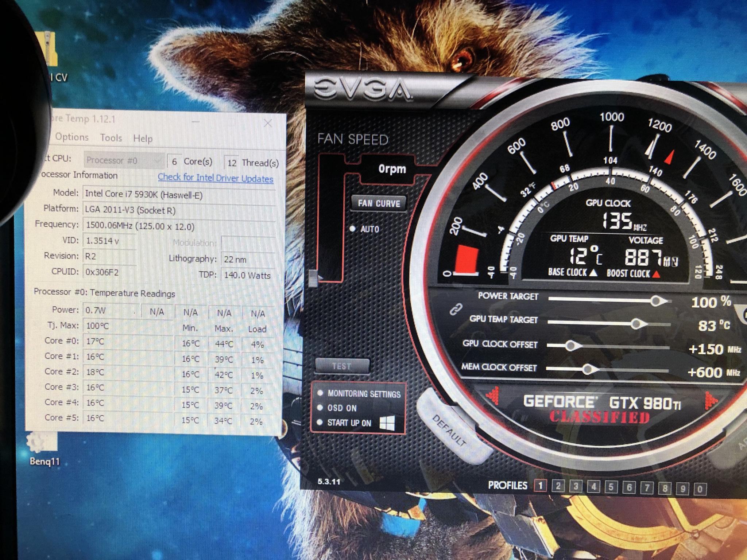Select profile 2

pos(558,486)
